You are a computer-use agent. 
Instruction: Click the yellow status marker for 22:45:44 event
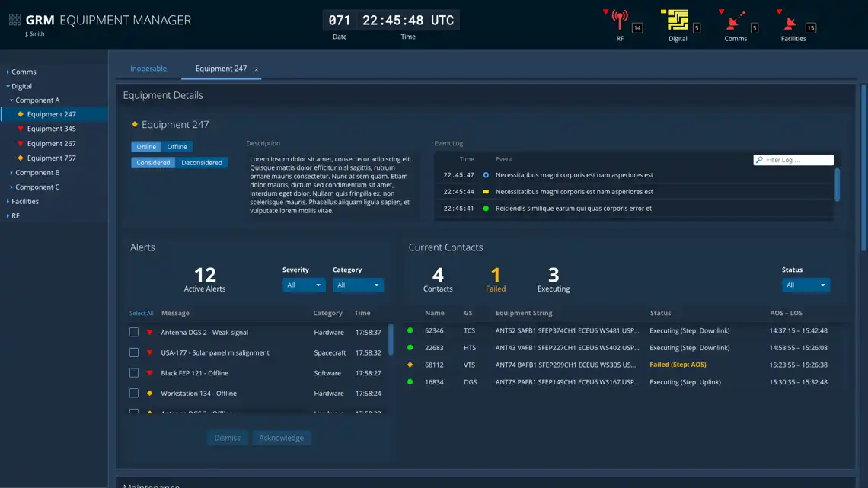point(486,191)
